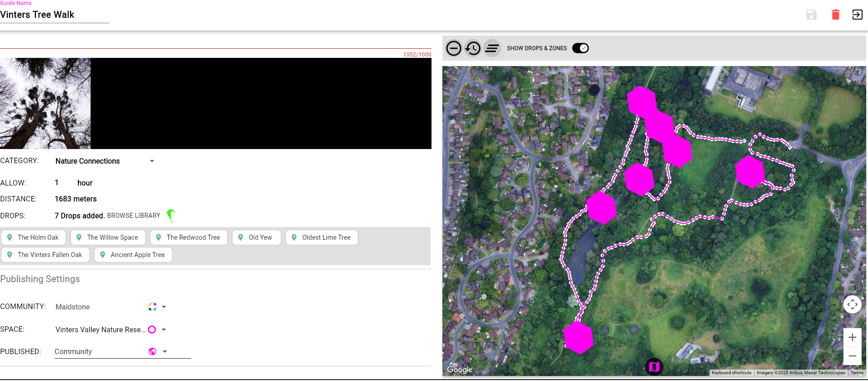This screenshot has height=381, width=868.
Task: Click the save guide icon
Action: [x=811, y=15]
